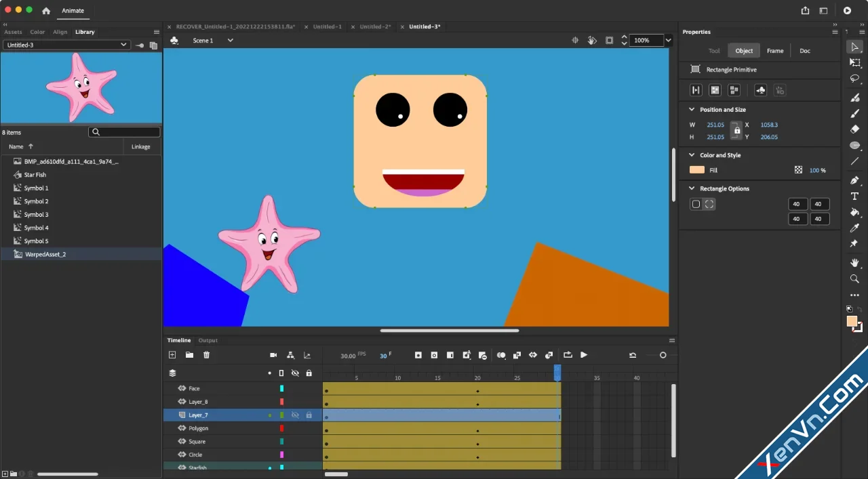Open Library panel options menu
This screenshot has height=479, width=868.
157,32
